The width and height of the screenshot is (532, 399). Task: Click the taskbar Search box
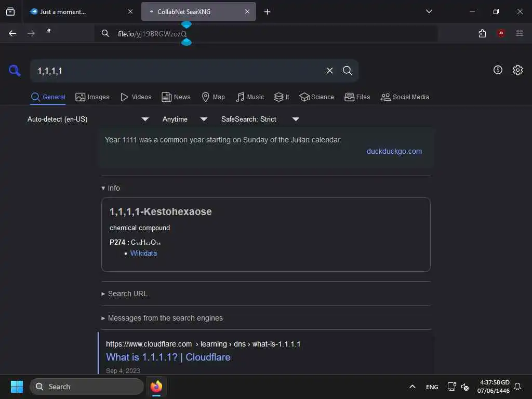pos(87,387)
